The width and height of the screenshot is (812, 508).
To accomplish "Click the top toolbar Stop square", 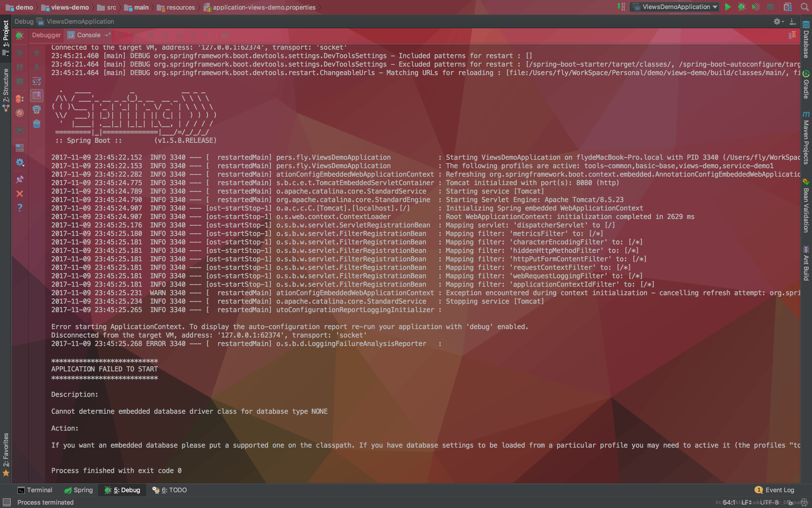I will click(x=770, y=7).
